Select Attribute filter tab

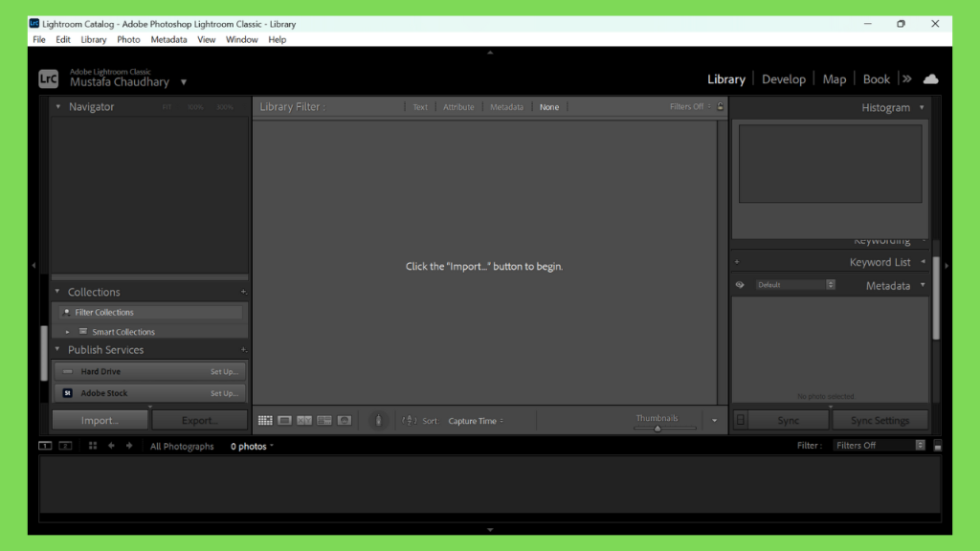tap(458, 107)
